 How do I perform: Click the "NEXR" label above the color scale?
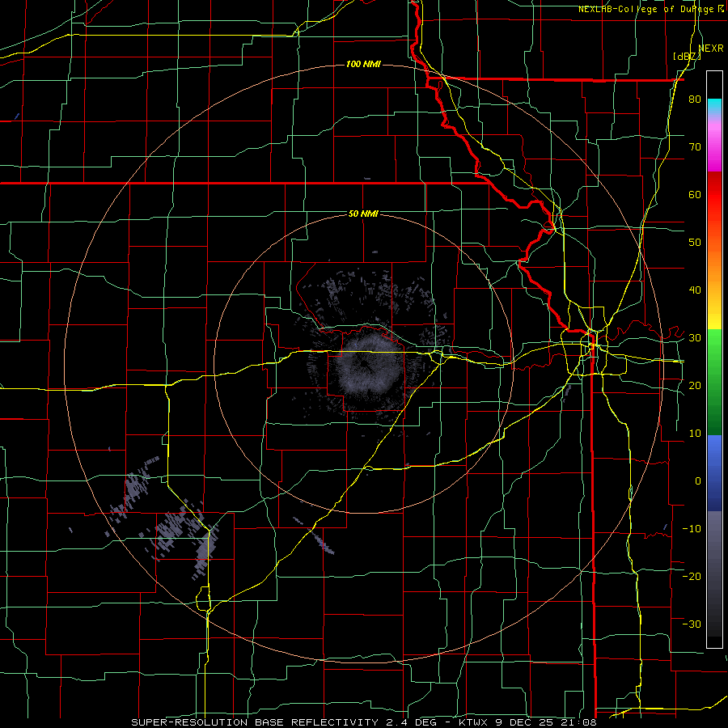711,49
